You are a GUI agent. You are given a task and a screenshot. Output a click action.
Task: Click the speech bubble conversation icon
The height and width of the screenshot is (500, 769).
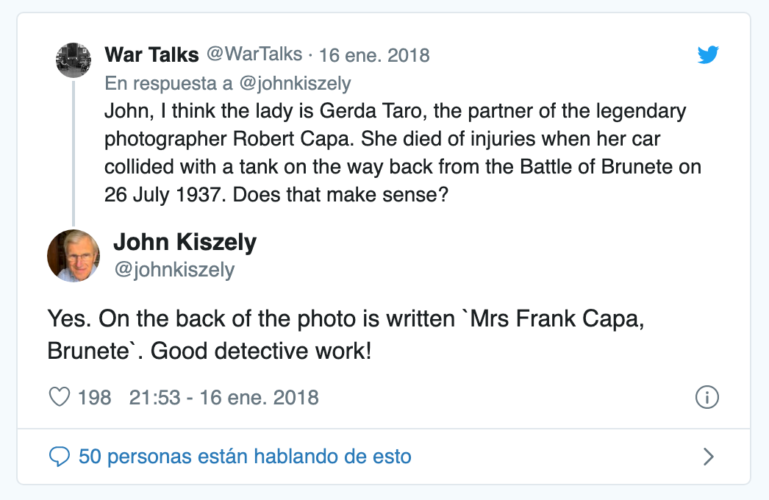click(60, 456)
